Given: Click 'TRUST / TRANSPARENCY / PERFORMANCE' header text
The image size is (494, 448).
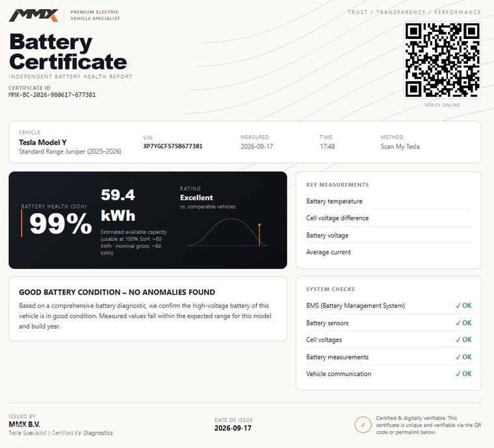Looking at the screenshot, I should tap(414, 12).
